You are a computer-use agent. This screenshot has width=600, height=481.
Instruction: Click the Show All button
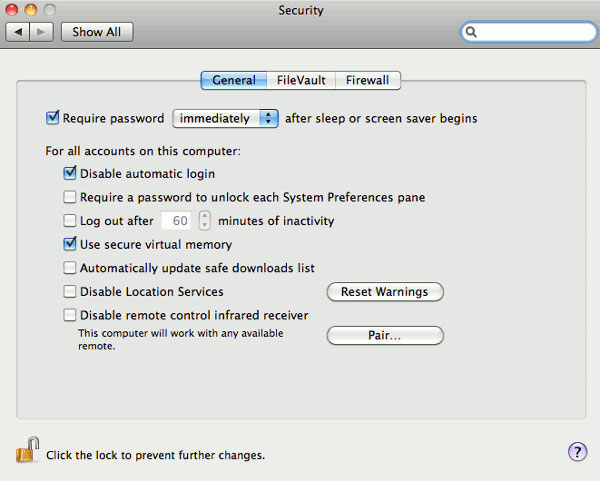[97, 32]
